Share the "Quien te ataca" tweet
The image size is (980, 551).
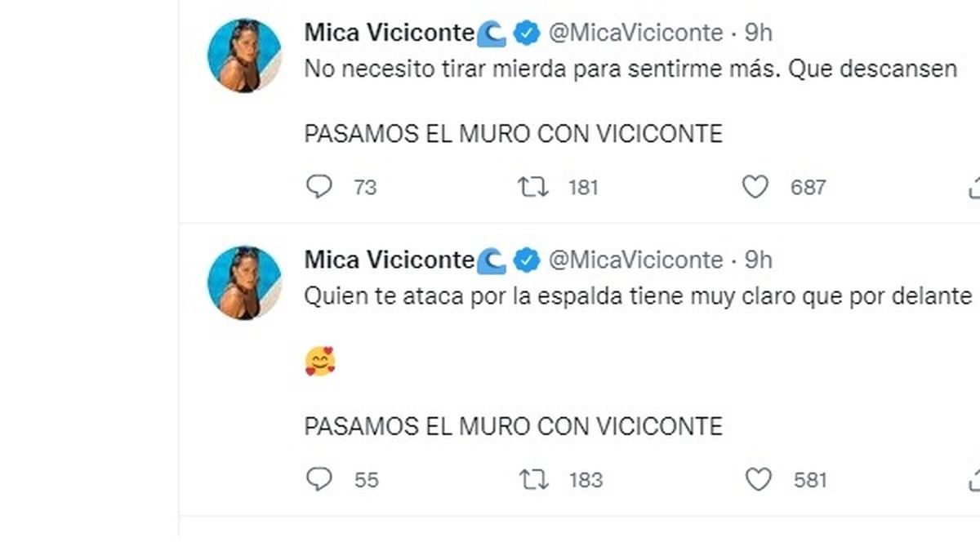click(973, 479)
